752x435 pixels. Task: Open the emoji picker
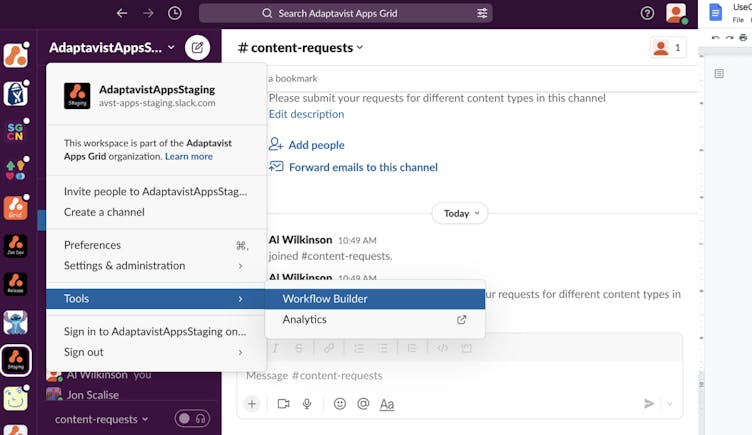coord(340,404)
